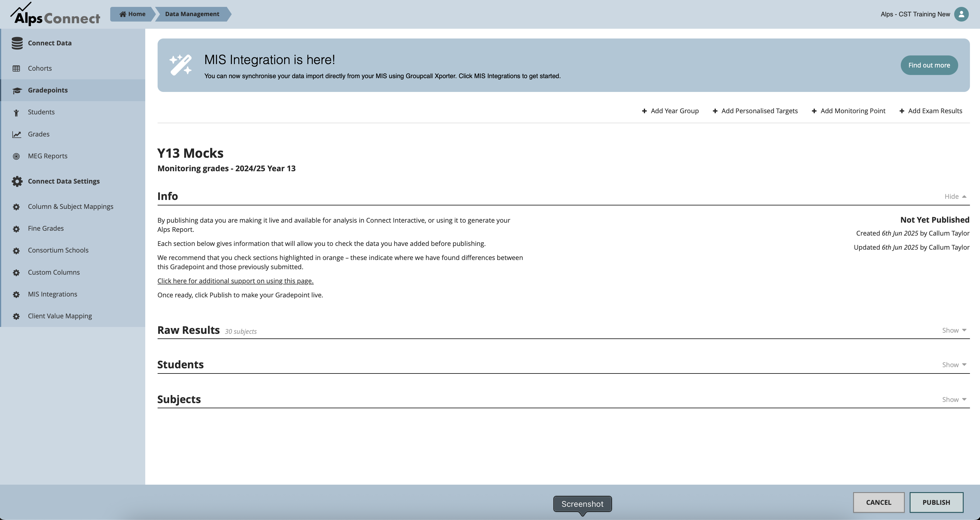
Task: Click Add Year Group
Action: point(670,111)
